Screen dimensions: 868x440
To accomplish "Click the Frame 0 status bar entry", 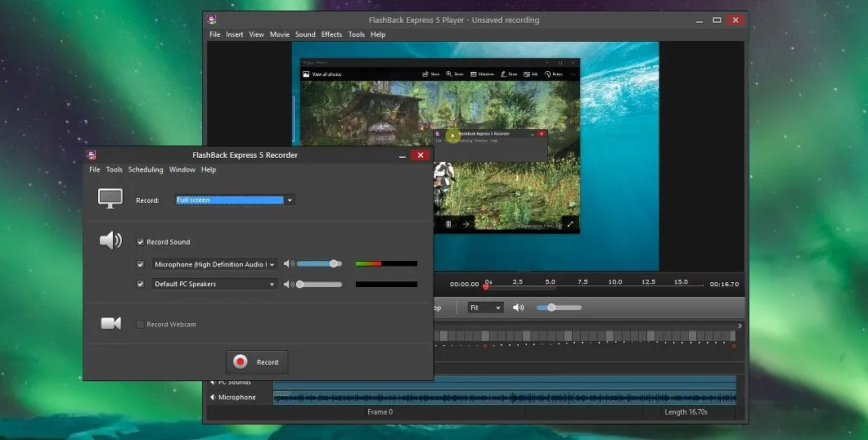I will pos(380,411).
